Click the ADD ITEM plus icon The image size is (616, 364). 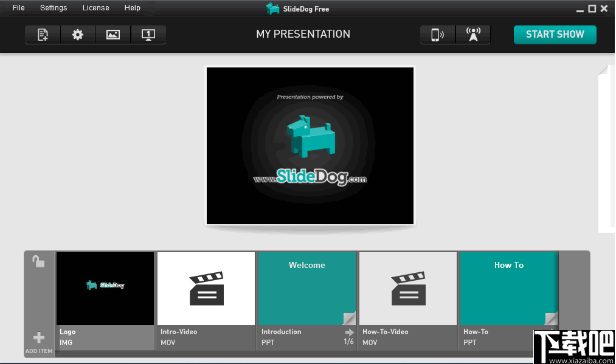[38, 337]
